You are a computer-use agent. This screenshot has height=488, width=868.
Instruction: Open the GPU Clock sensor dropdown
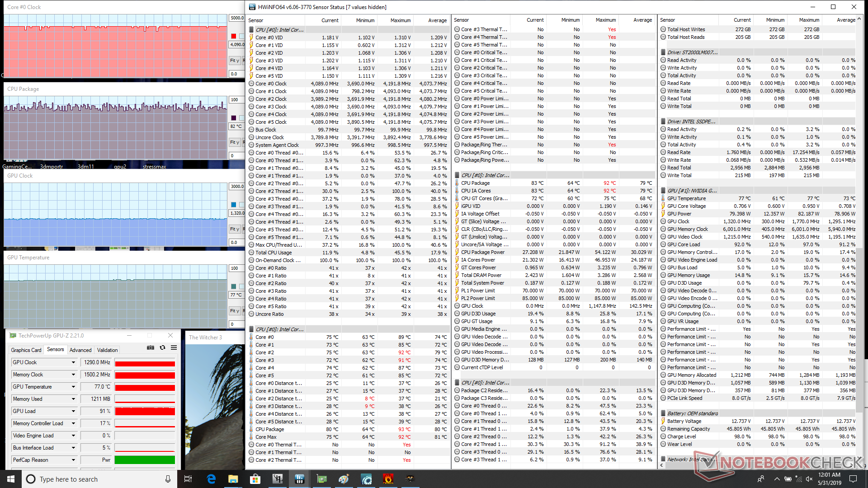(x=73, y=362)
